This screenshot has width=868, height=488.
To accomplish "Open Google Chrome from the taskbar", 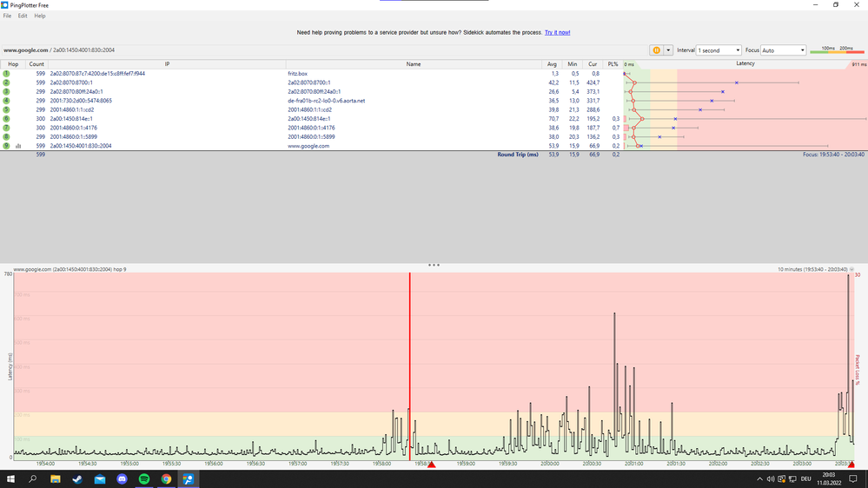I will click(x=166, y=479).
